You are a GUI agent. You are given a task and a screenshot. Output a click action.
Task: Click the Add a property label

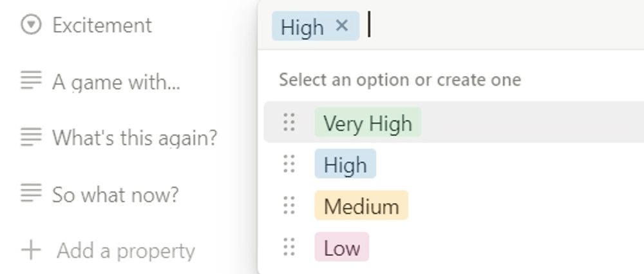click(126, 250)
